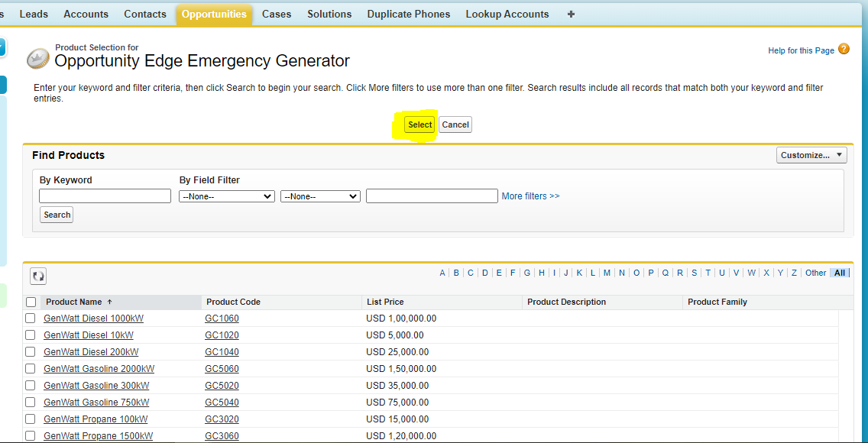Filter products by letter G
868x443 pixels.
coord(526,273)
